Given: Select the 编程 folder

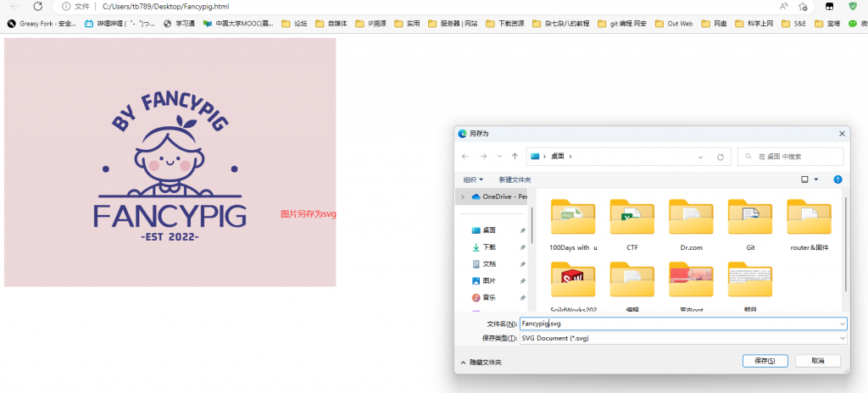Looking at the screenshot, I should 632,287.
